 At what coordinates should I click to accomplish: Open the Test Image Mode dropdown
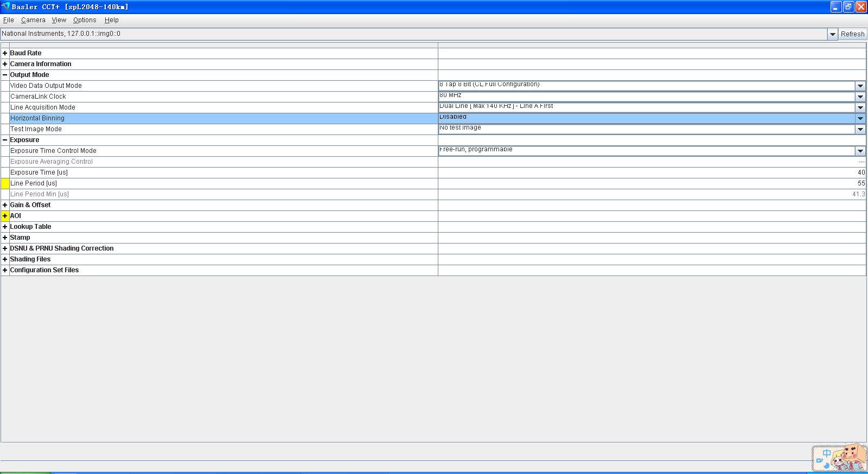point(860,129)
